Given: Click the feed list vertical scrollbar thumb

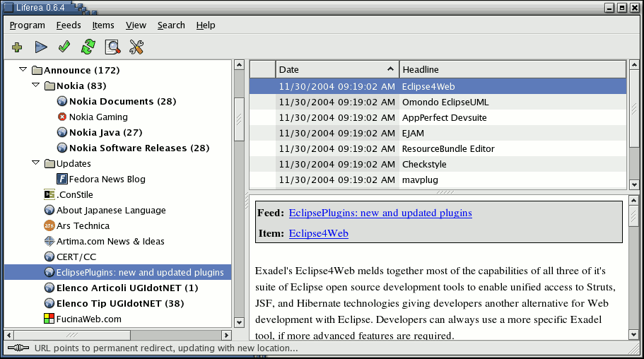Looking at the screenshot, I should (x=239, y=119).
